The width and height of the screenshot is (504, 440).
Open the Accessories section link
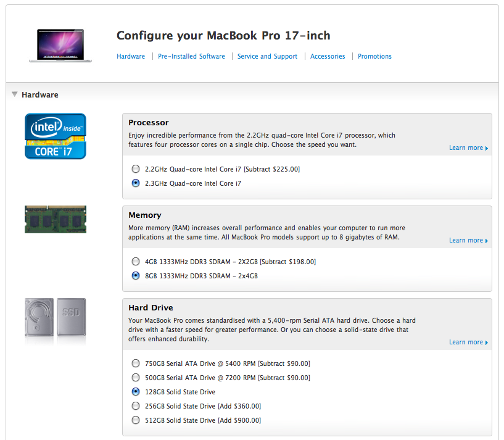tap(328, 56)
